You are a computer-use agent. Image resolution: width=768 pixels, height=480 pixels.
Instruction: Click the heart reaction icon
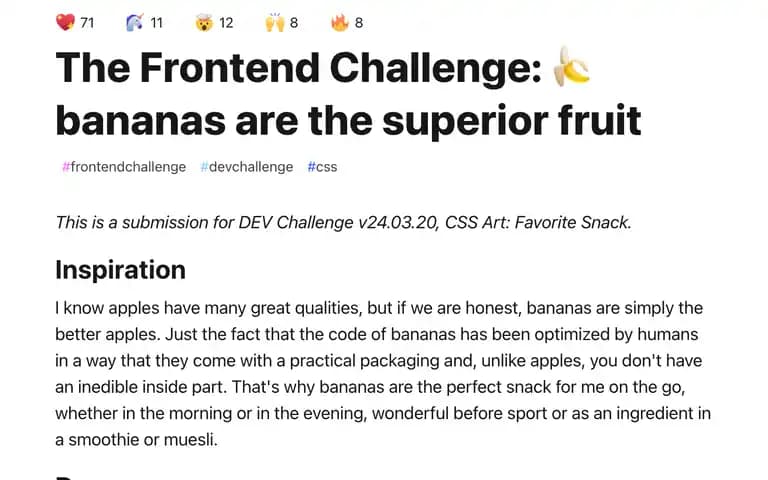[65, 23]
